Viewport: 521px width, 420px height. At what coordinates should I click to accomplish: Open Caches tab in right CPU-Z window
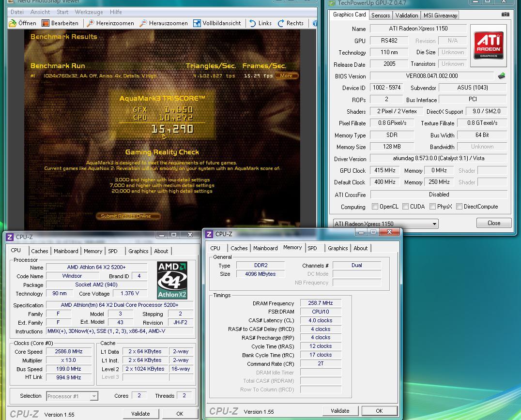click(239, 248)
